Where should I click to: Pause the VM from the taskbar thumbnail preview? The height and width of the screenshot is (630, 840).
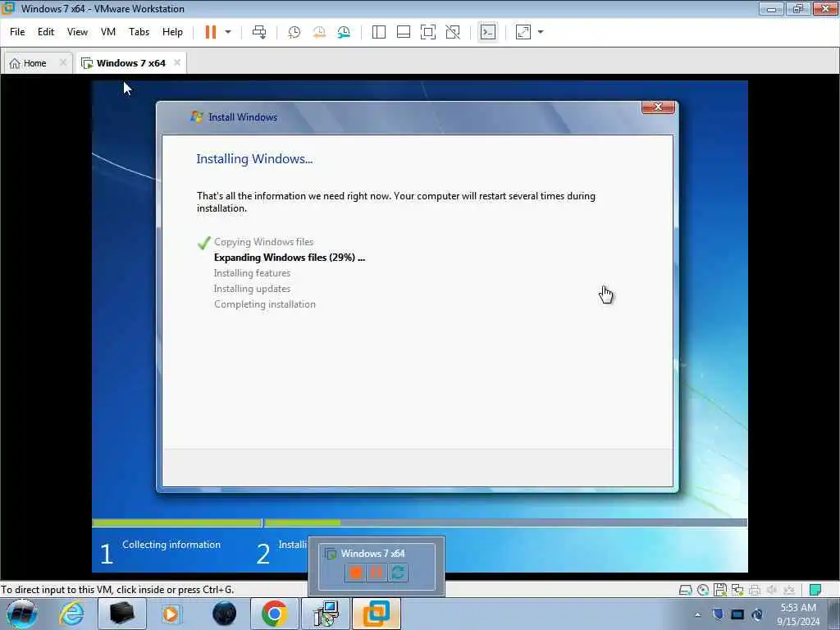coord(377,572)
